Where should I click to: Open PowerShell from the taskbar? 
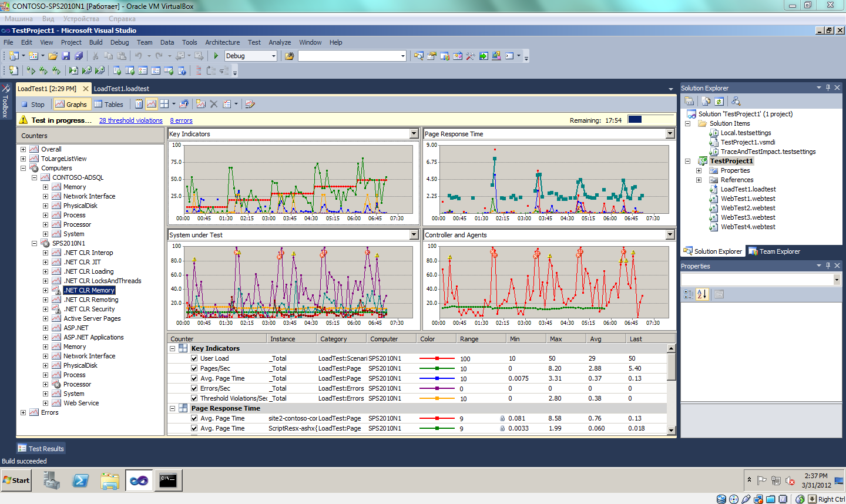tap(80, 481)
